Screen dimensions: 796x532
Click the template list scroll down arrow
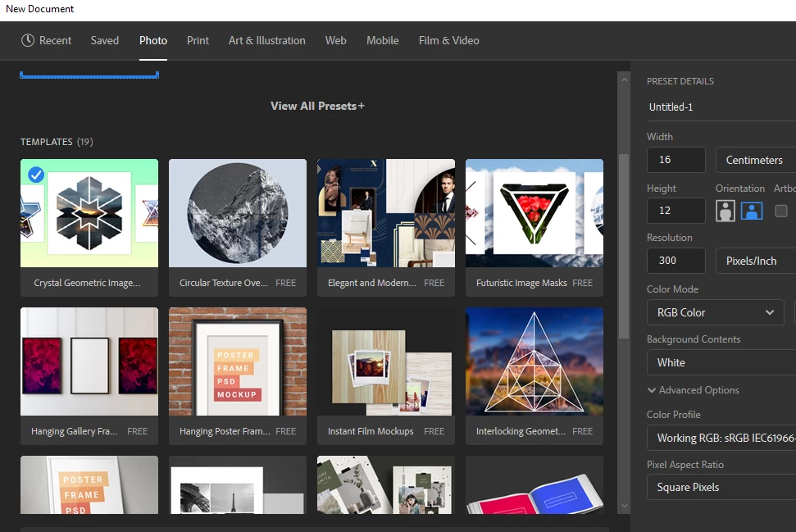(x=625, y=506)
